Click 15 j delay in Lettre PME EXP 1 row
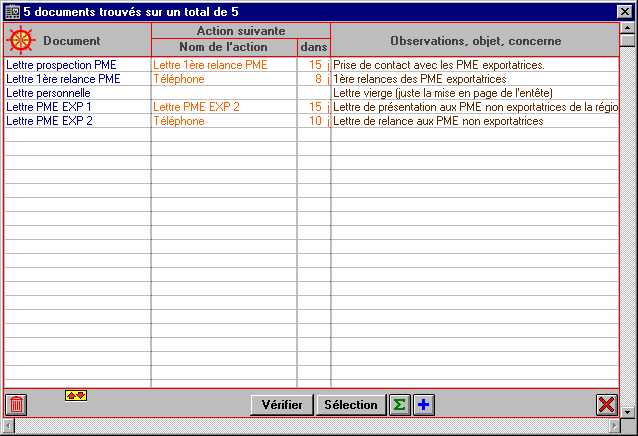This screenshot has width=638, height=436. (x=319, y=107)
